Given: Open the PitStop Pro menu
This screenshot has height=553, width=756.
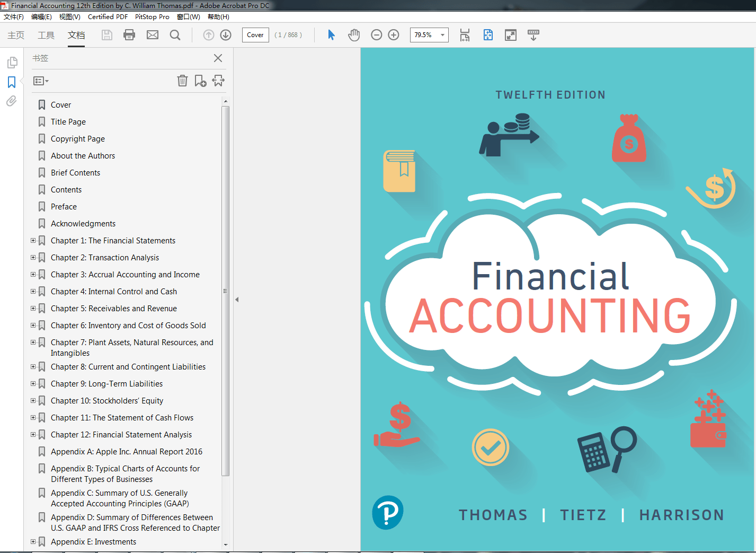Looking at the screenshot, I should [152, 17].
